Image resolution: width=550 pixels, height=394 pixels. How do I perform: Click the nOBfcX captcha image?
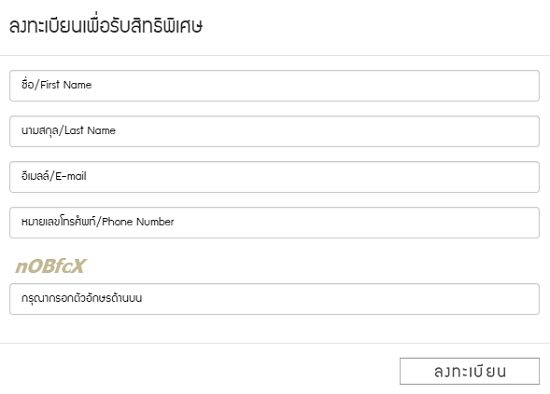[x=50, y=266]
